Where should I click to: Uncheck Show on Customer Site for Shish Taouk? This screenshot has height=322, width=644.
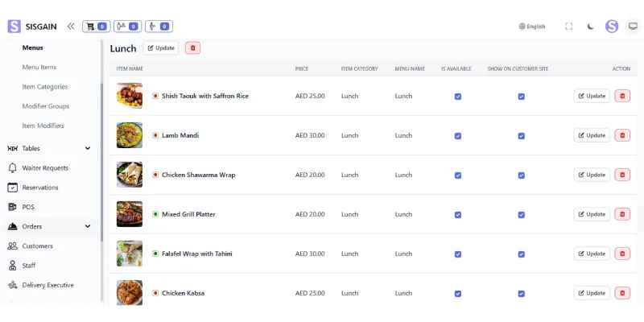[521, 97]
